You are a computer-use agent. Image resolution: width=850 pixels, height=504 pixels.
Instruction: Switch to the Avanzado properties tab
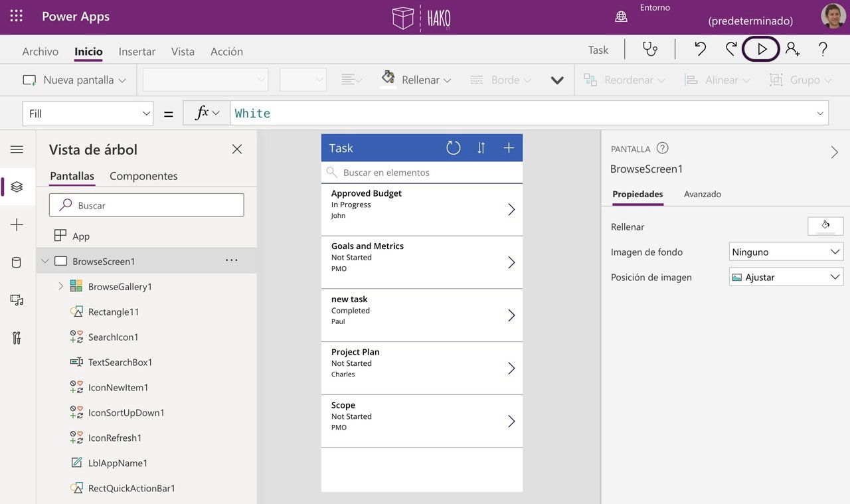(x=702, y=194)
